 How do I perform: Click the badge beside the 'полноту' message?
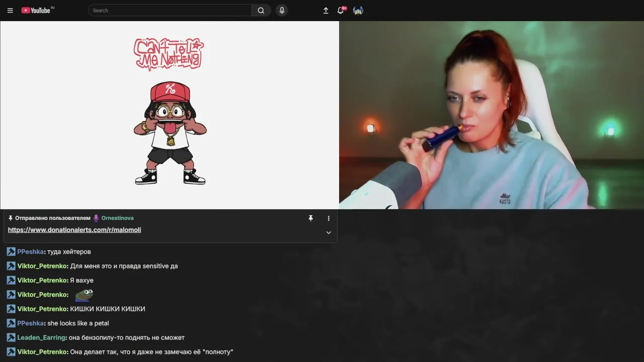(x=11, y=352)
